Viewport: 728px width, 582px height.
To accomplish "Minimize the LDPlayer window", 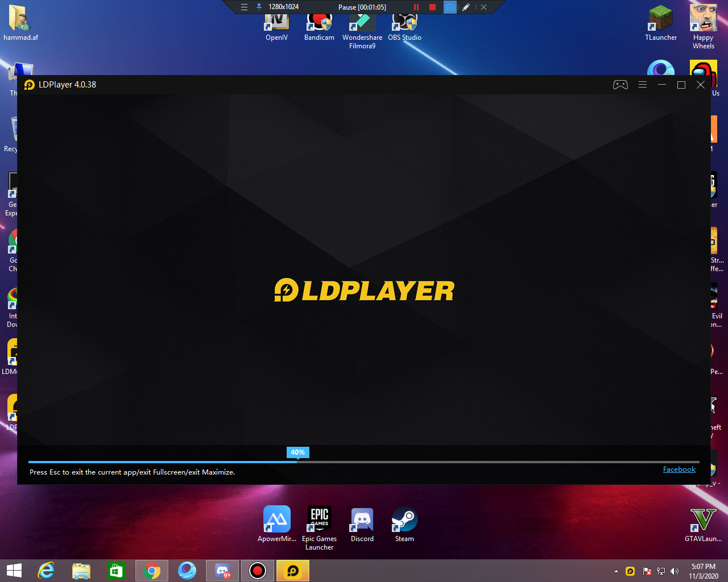I will click(662, 85).
